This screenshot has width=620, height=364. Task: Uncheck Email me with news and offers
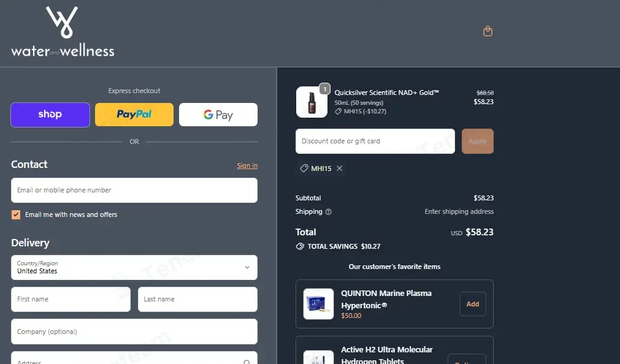(x=16, y=214)
